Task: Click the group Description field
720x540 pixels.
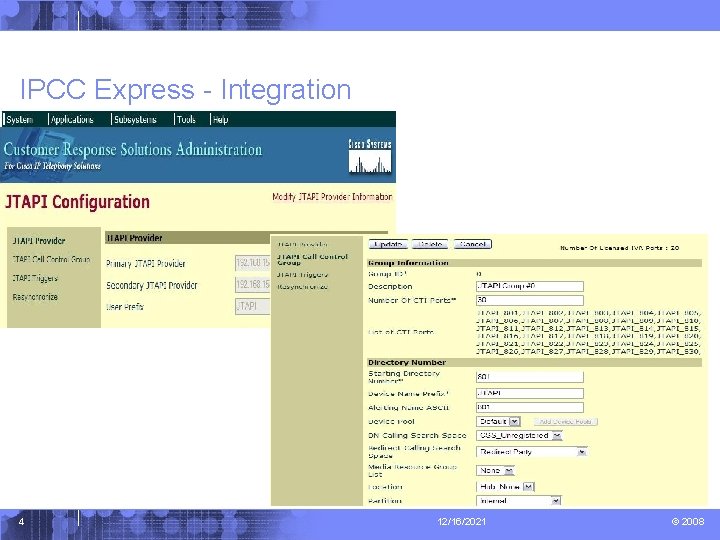Action: 530,287
